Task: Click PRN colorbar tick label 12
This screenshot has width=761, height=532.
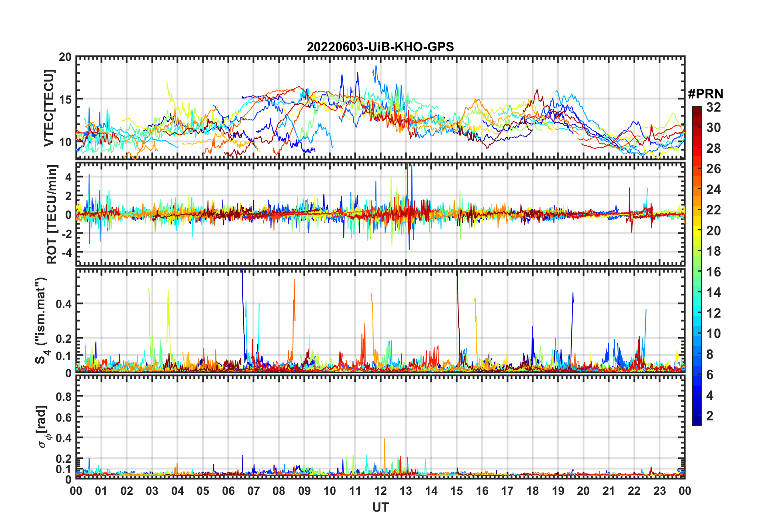Action: [713, 313]
